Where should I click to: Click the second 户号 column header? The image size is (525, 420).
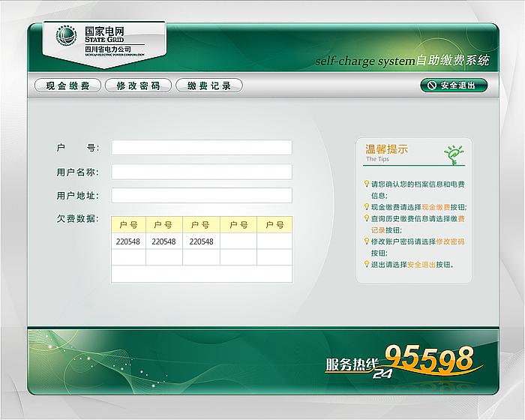pyautogui.click(x=164, y=225)
